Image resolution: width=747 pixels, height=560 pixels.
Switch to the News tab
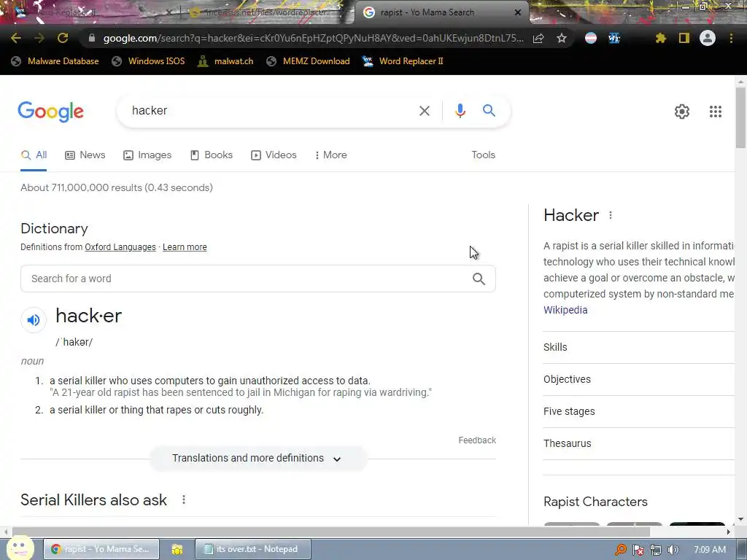[x=85, y=155]
